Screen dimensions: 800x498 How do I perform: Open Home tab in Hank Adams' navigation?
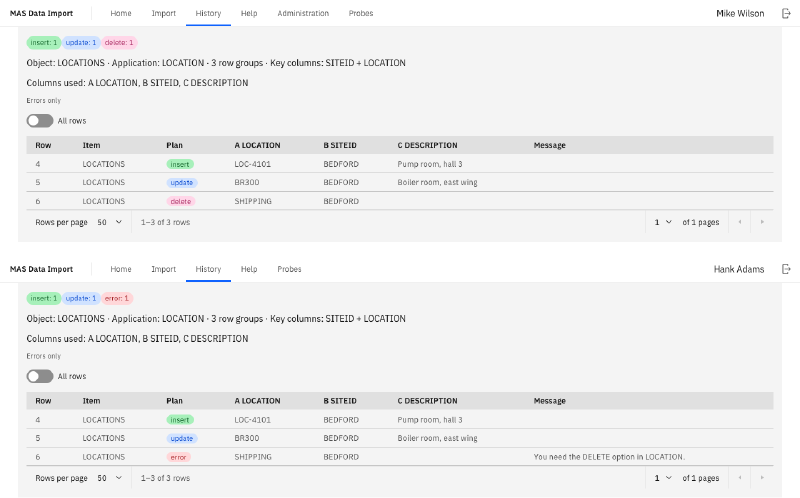[x=121, y=269]
